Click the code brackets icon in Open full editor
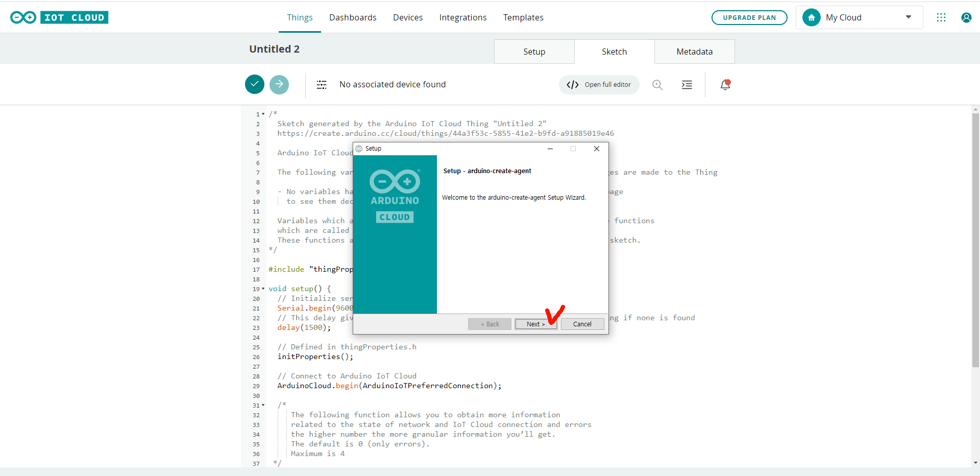980x476 pixels. 573,85
